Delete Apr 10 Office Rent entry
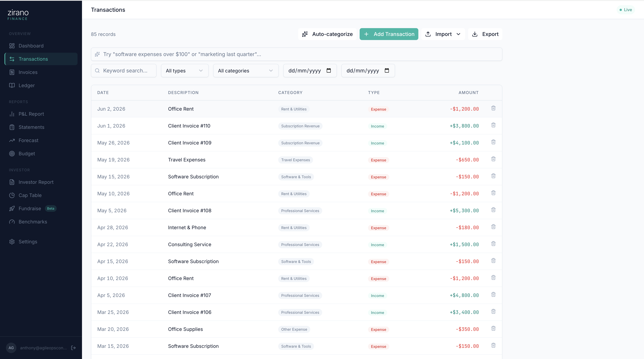644x359 pixels. 493,278
